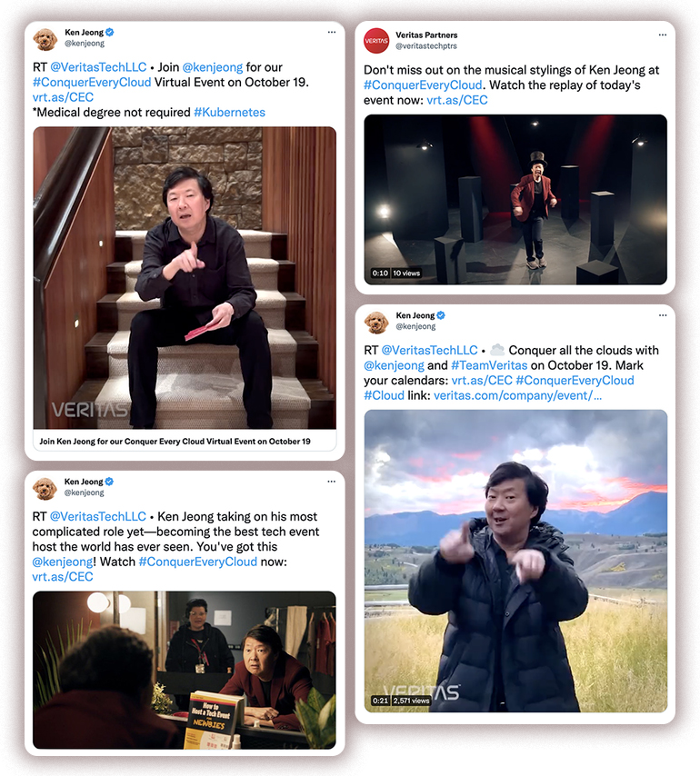Click the dog avatar on the tech event host tweet
This screenshot has height=776, width=700.
(45, 489)
